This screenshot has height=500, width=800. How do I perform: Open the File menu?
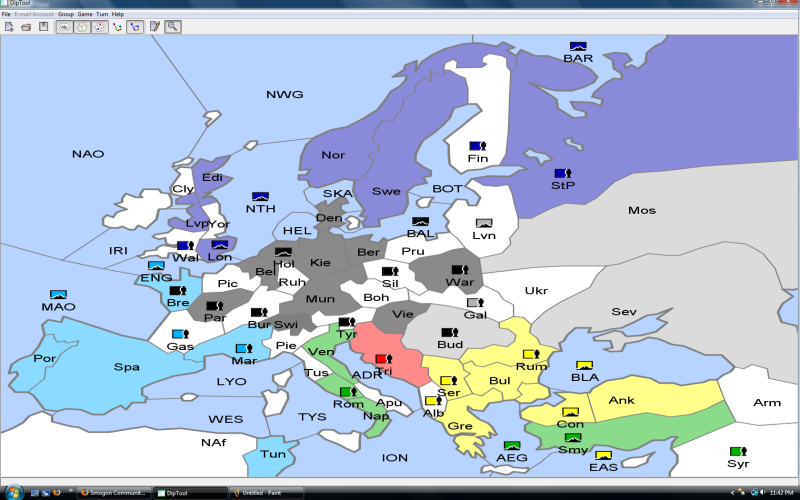point(6,14)
